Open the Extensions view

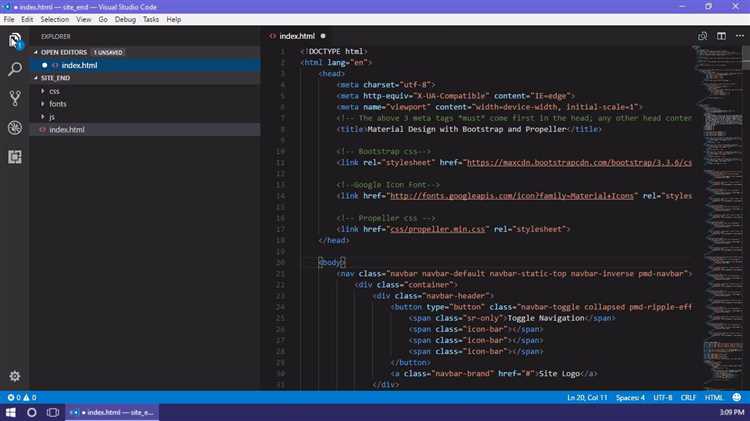click(x=15, y=157)
